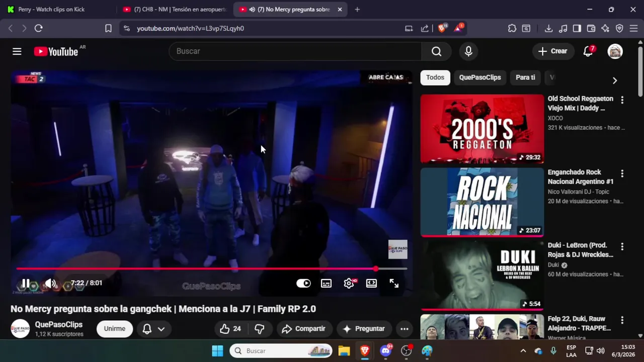Screen dimensions: 644x362
Task: Open Enganchado Rock Nacional Argentino #1 title
Action: pos(581,176)
